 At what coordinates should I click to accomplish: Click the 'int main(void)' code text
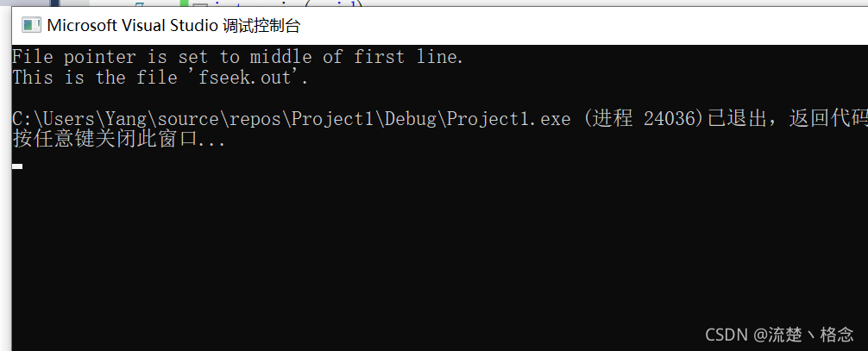point(288,3)
